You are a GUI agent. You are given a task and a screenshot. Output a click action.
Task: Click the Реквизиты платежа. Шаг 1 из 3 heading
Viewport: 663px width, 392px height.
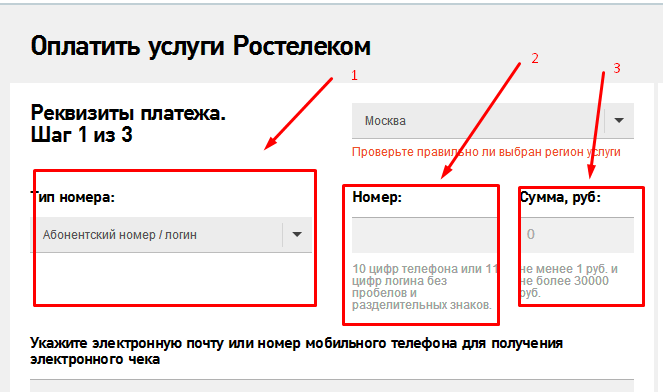128,124
